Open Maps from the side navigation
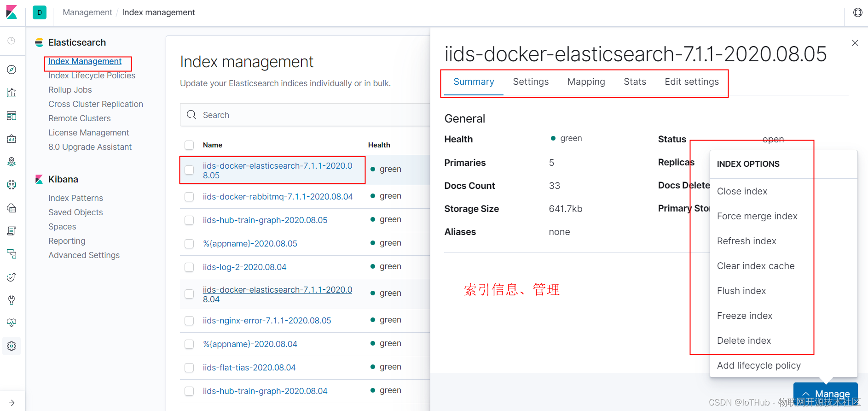Image resolution: width=868 pixels, height=411 pixels. (12, 162)
